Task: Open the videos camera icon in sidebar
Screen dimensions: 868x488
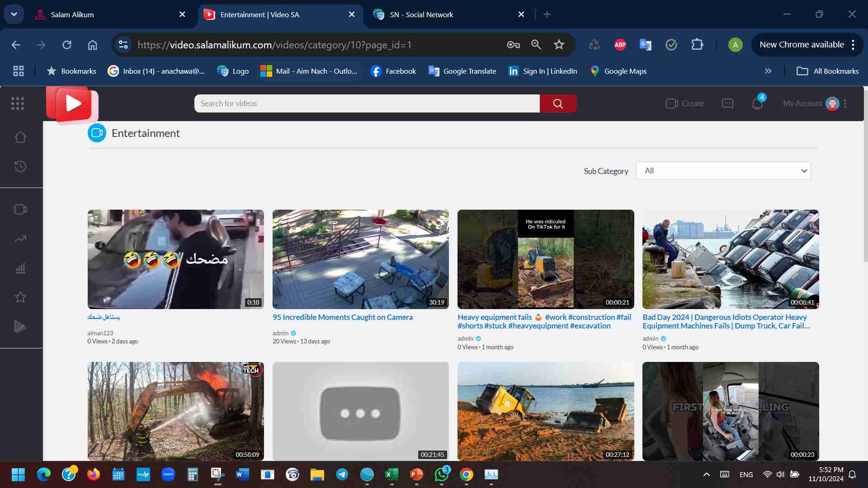Action: click(x=20, y=209)
